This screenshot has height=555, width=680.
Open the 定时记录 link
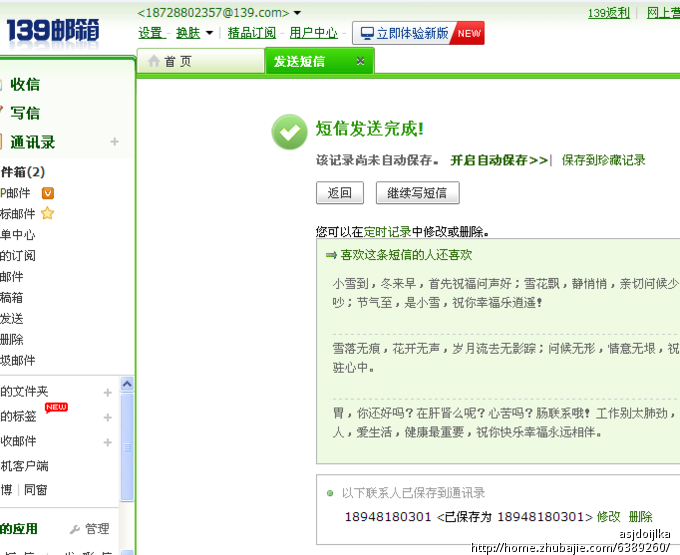point(387,232)
